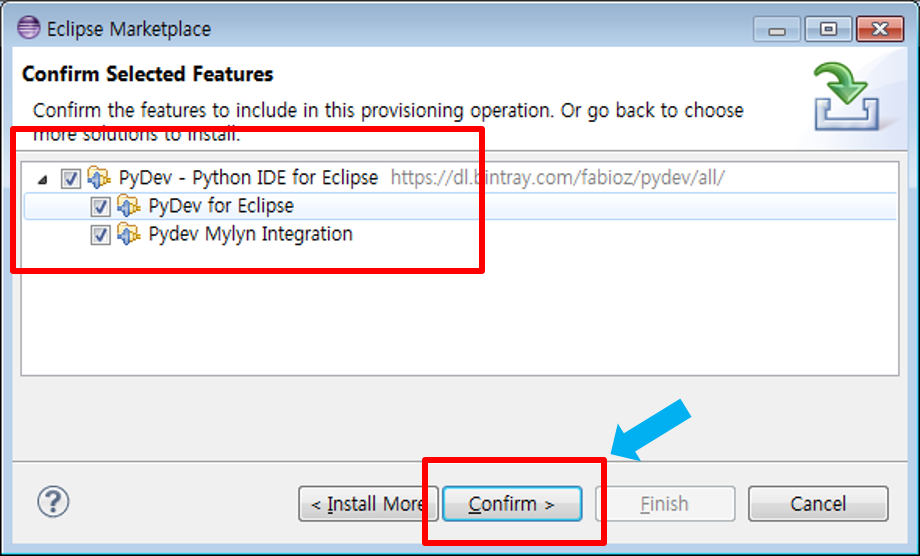The image size is (920, 556).
Task: Click the PyDev - Python IDE feature icon
Action: [x=99, y=178]
